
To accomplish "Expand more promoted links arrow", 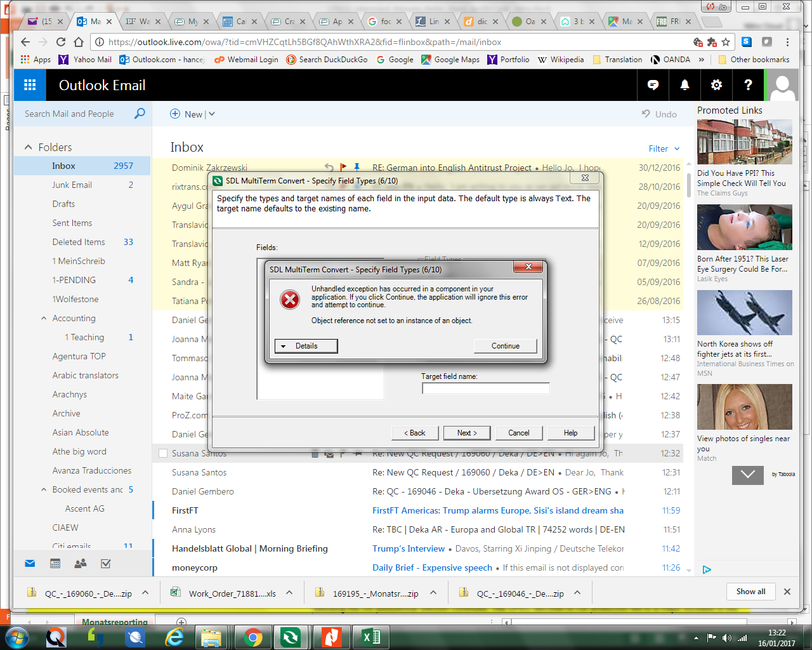I will 748,475.
